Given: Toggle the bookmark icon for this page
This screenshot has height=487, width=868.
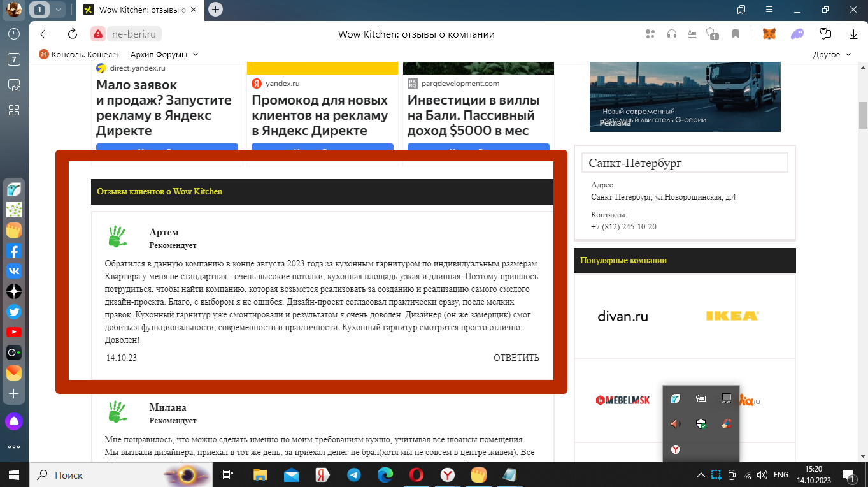Looking at the screenshot, I should point(736,34).
